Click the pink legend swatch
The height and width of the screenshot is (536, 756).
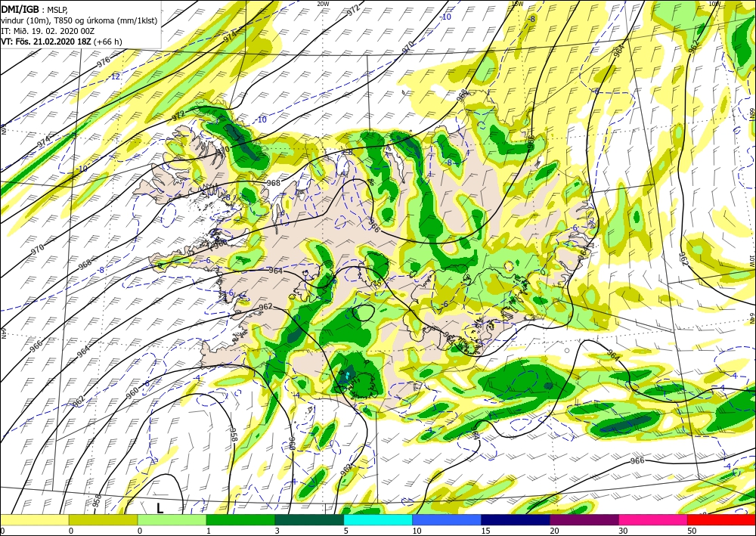[653, 520]
